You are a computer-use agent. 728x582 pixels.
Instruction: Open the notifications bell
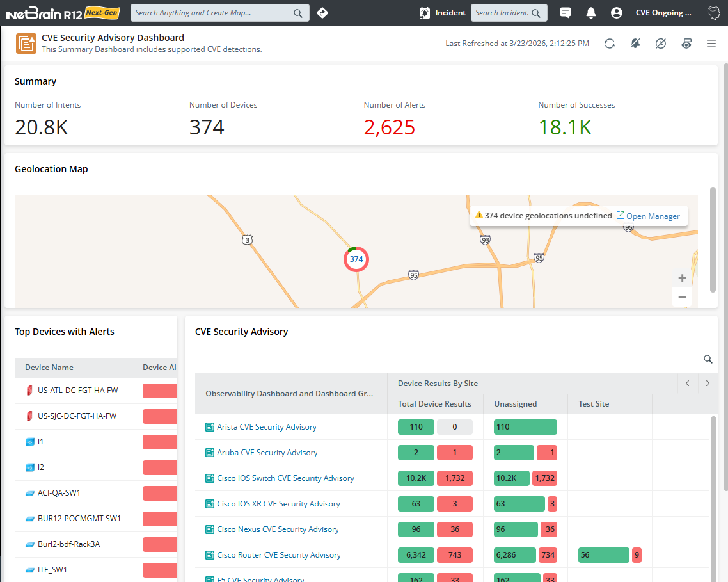[x=590, y=13]
